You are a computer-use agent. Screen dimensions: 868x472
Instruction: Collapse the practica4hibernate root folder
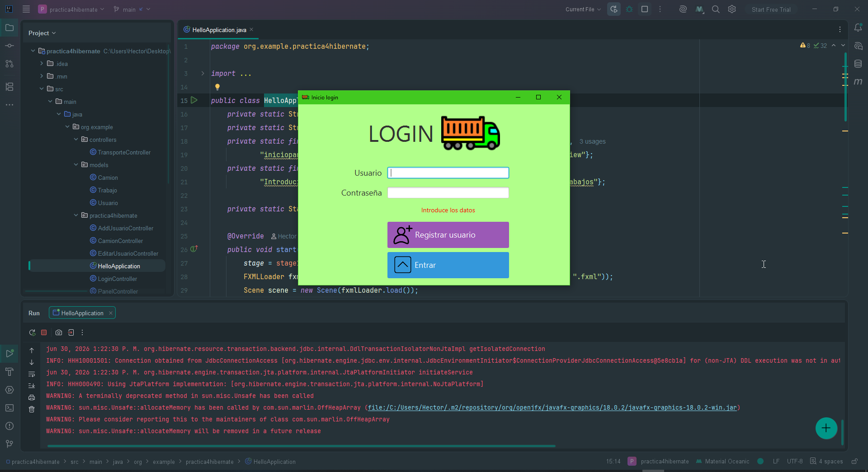point(33,51)
